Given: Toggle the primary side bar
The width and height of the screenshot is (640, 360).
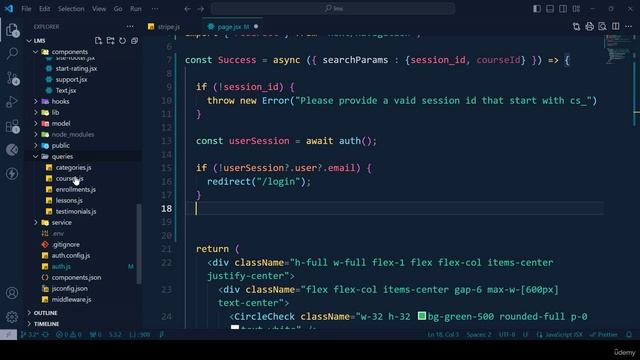Looking at the screenshot, I should click(537, 9).
